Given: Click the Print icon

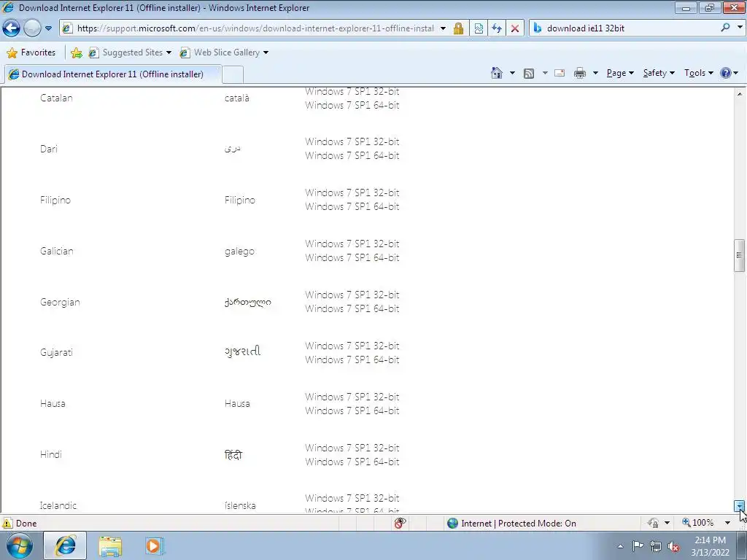Looking at the screenshot, I should tap(580, 73).
